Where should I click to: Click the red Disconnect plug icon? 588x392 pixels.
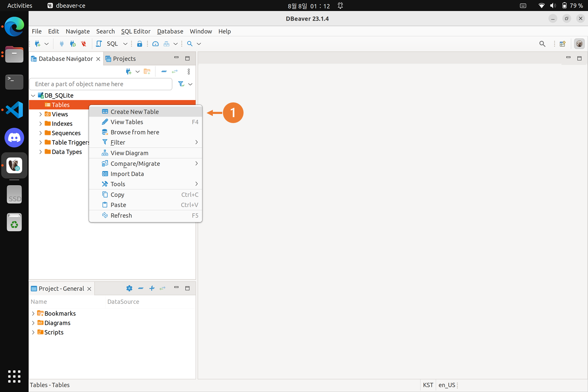tap(84, 44)
